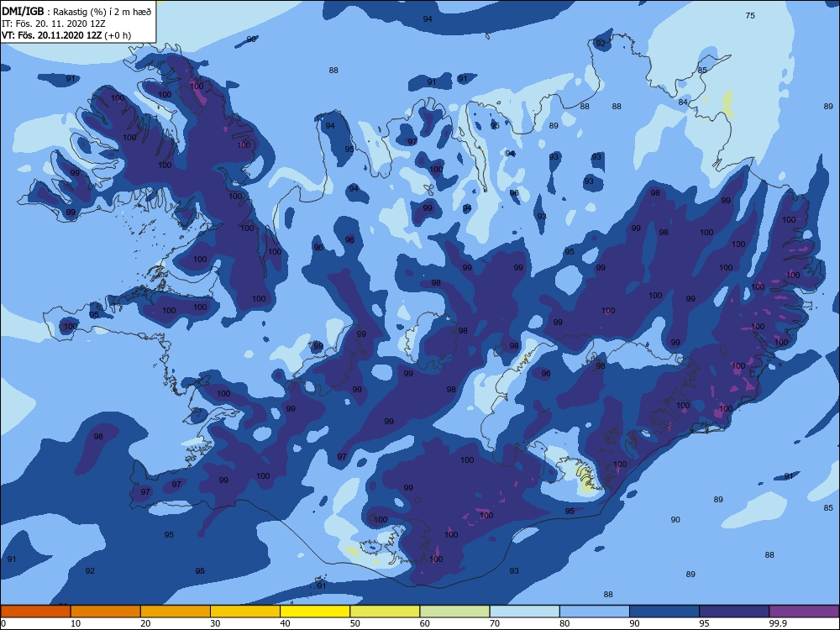This screenshot has width=840, height=630.
Task: Click the '10' label of the color scale
Action: coord(76,623)
